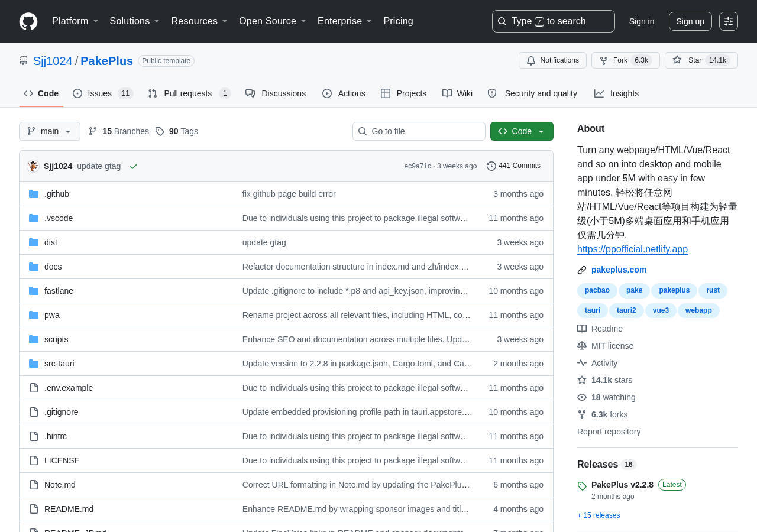The image size is (757, 532).
Task: Open the green Code dropdown button
Action: coord(522,131)
